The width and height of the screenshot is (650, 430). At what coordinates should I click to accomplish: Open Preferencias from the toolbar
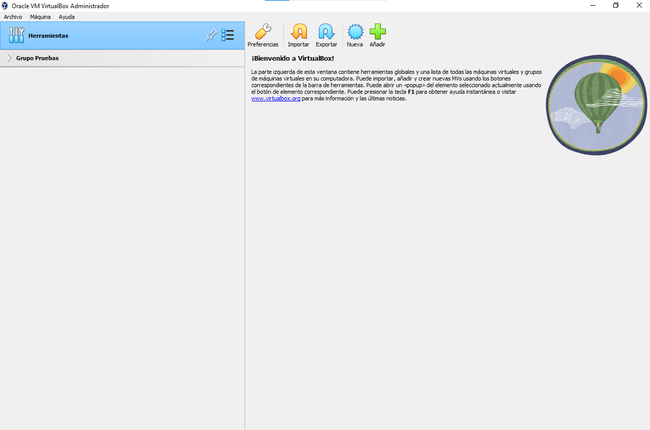(x=263, y=34)
